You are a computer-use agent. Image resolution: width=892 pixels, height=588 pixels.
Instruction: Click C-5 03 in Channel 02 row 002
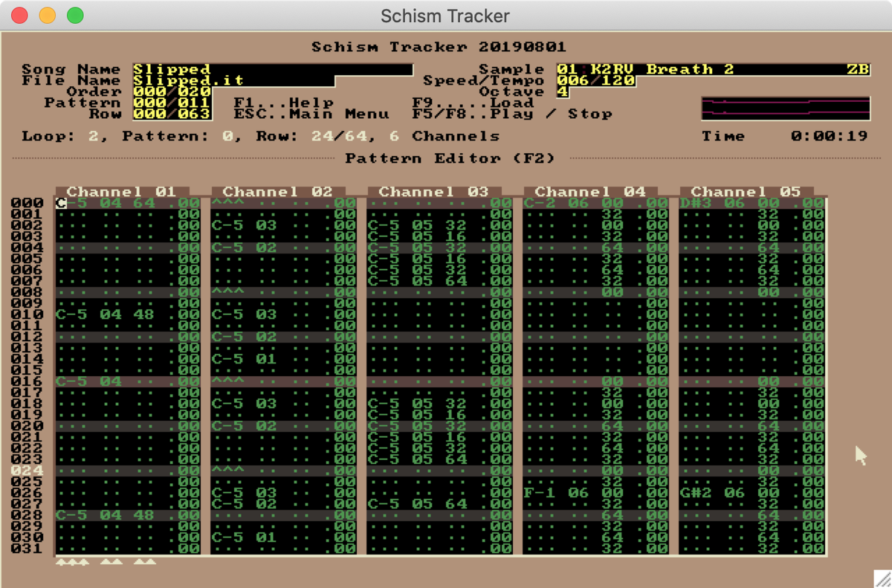(245, 225)
